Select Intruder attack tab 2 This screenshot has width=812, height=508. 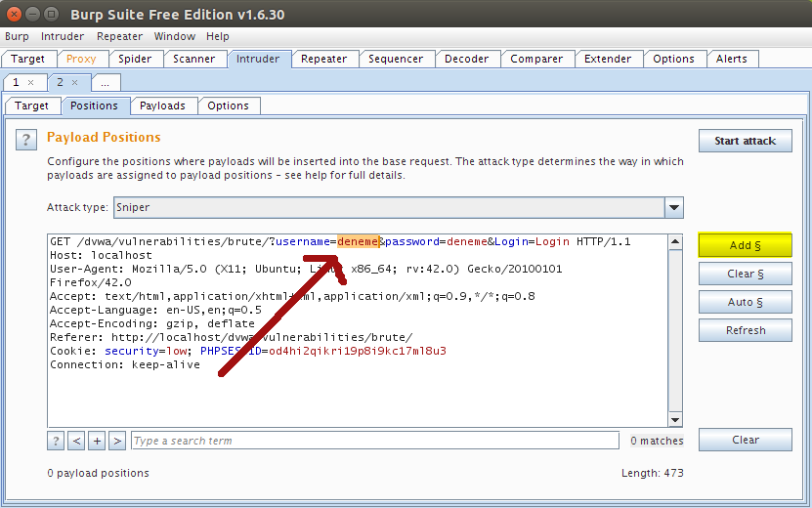(x=60, y=82)
